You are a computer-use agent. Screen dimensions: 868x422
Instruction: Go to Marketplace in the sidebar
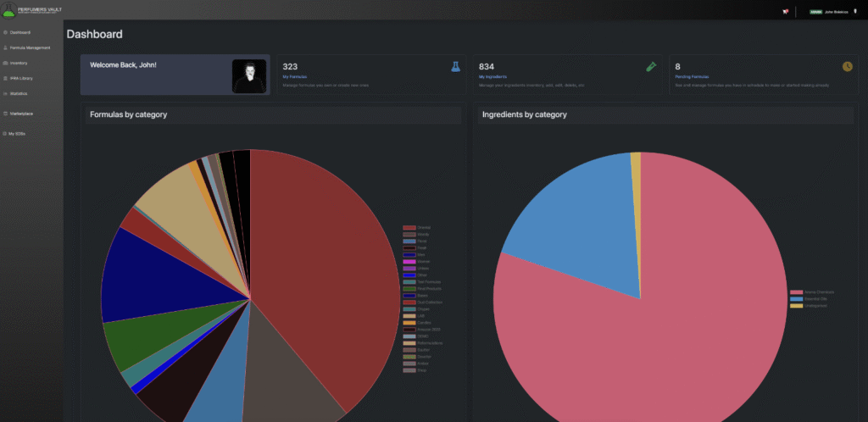pos(19,114)
